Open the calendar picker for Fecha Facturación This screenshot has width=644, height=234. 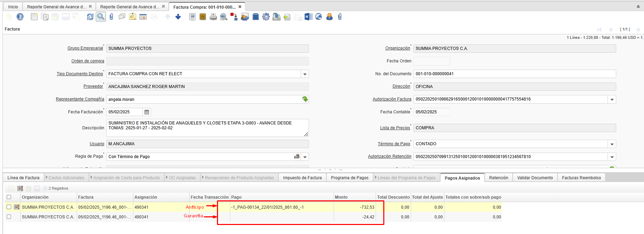click(147, 112)
